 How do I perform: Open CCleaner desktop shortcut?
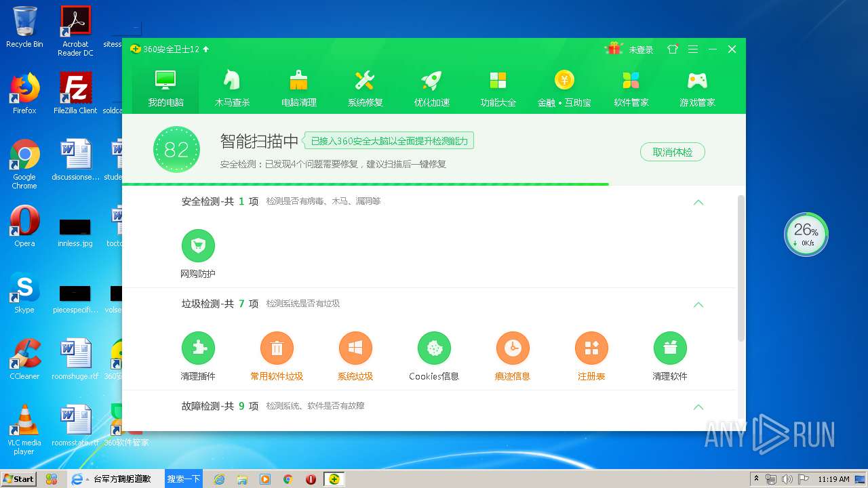[24, 359]
